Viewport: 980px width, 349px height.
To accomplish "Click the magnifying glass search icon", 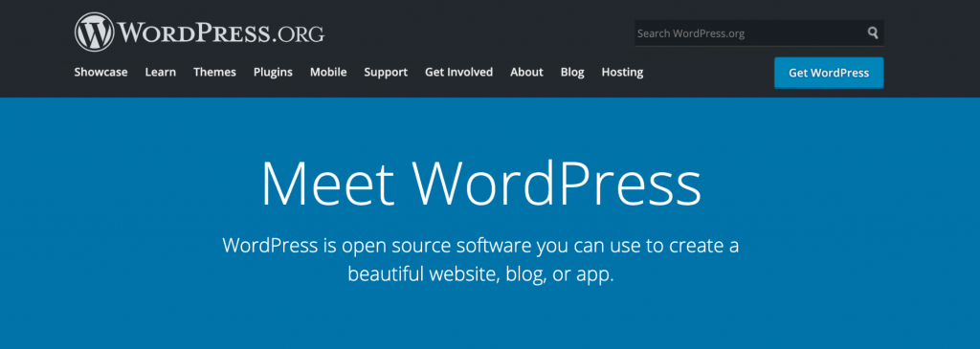I will pos(873,33).
